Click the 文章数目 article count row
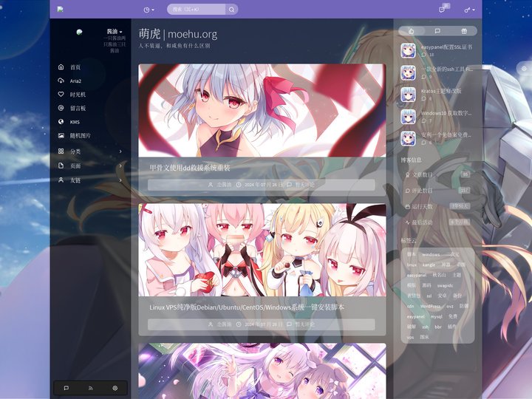The image size is (532, 399). point(437,174)
